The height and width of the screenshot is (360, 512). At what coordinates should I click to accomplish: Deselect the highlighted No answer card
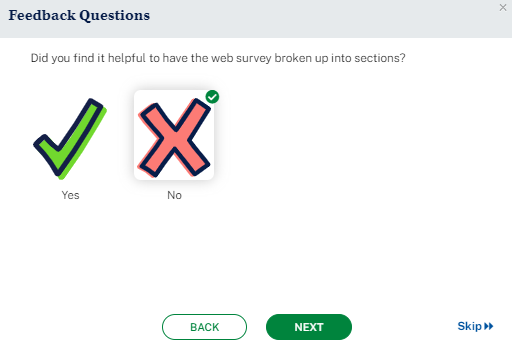tap(174, 135)
